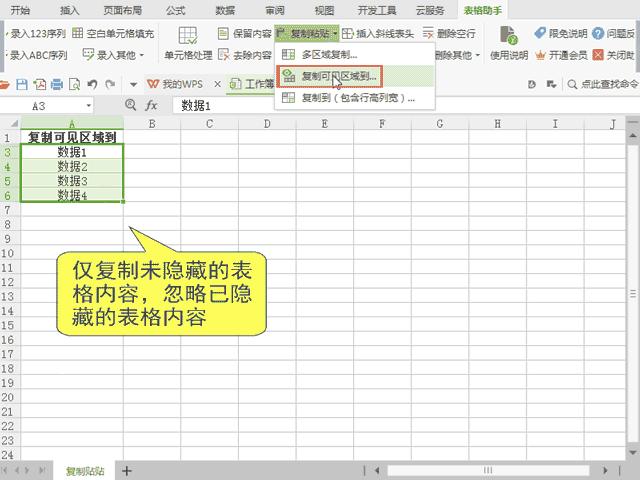Click row header 10

pyautogui.click(x=8, y=253)
